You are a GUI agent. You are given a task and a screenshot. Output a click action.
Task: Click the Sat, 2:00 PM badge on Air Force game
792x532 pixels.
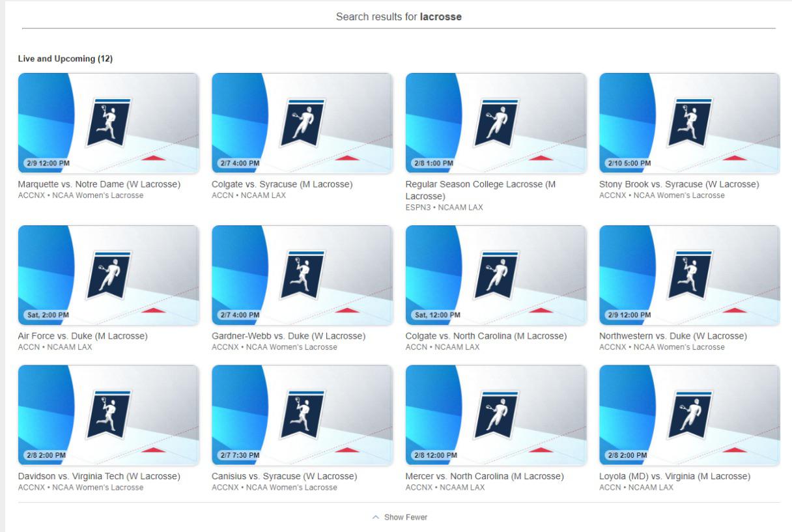coord(48,315)
